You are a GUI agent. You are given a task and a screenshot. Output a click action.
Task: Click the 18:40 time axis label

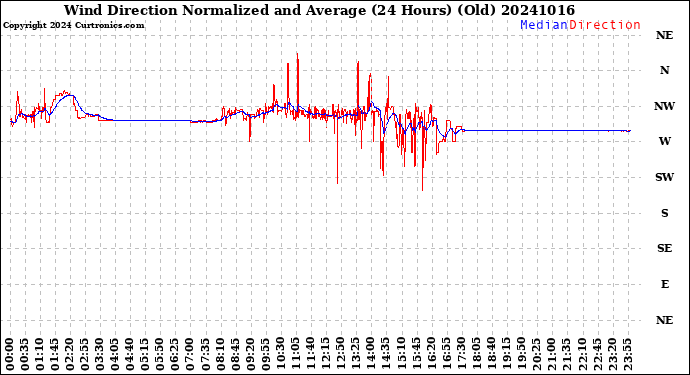click(491, 355)
